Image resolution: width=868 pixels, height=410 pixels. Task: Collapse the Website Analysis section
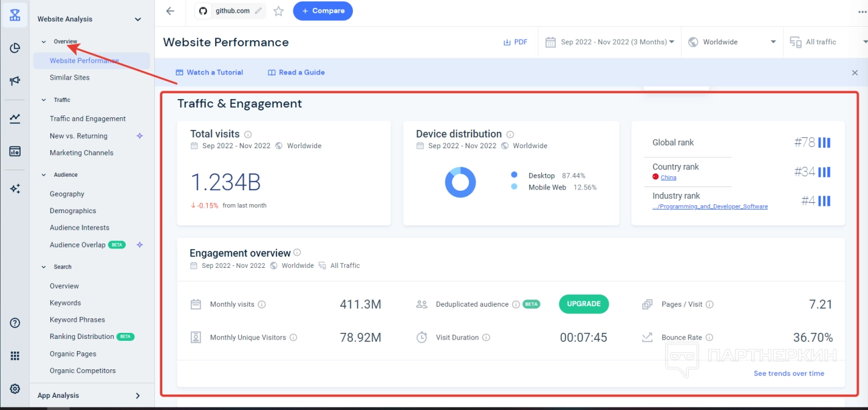(x=138, y=19)
